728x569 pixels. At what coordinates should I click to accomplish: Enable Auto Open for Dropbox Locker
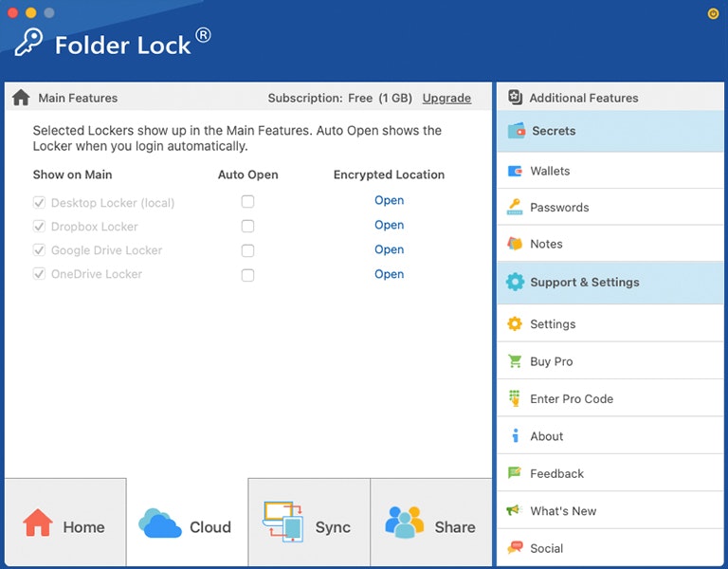click(x=248, y=226)
